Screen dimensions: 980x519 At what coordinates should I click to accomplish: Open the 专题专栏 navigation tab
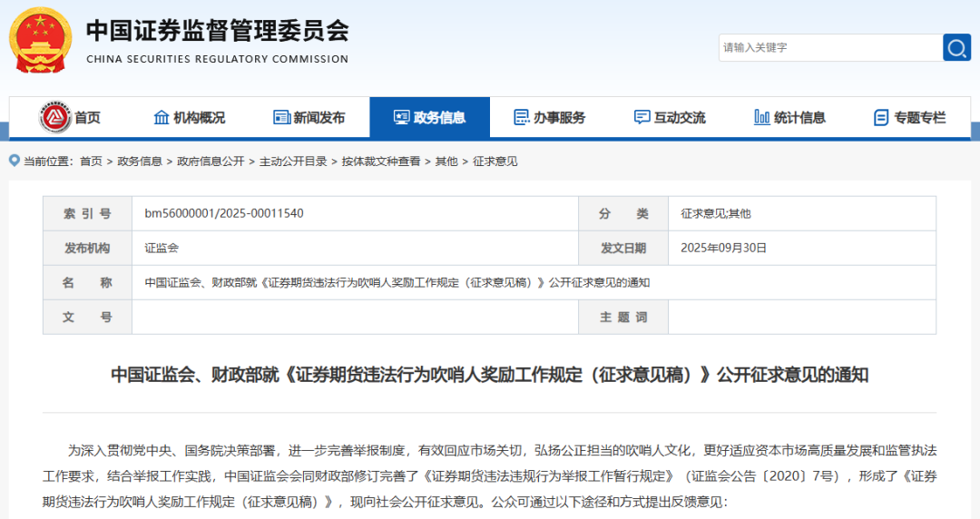coord(910,117)
